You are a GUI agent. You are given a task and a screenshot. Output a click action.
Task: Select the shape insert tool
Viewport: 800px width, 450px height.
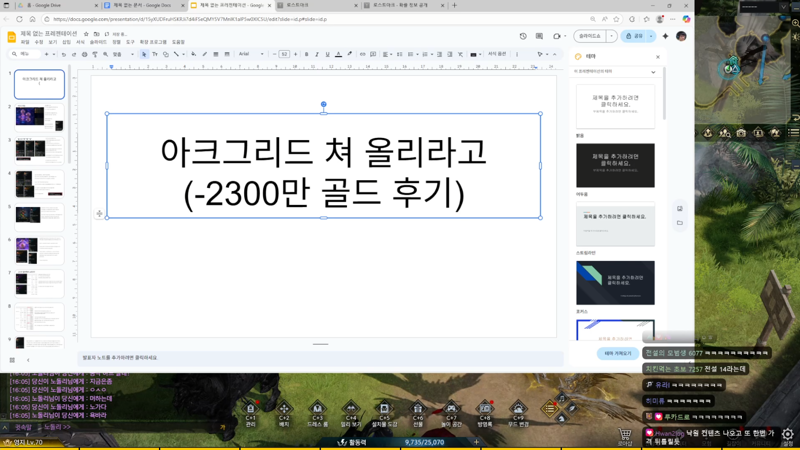(166, 54)
